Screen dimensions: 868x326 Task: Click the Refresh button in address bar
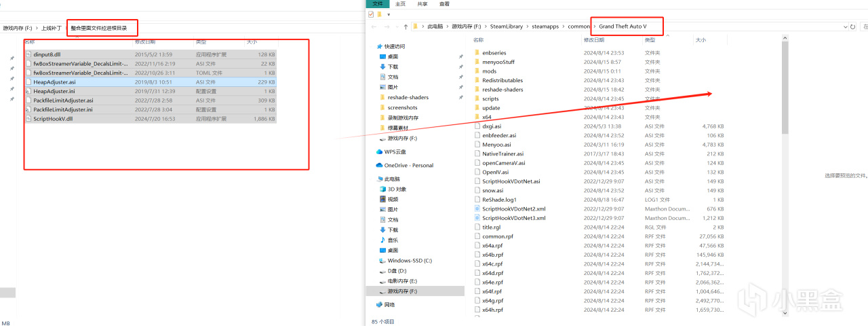pos(852,26)
